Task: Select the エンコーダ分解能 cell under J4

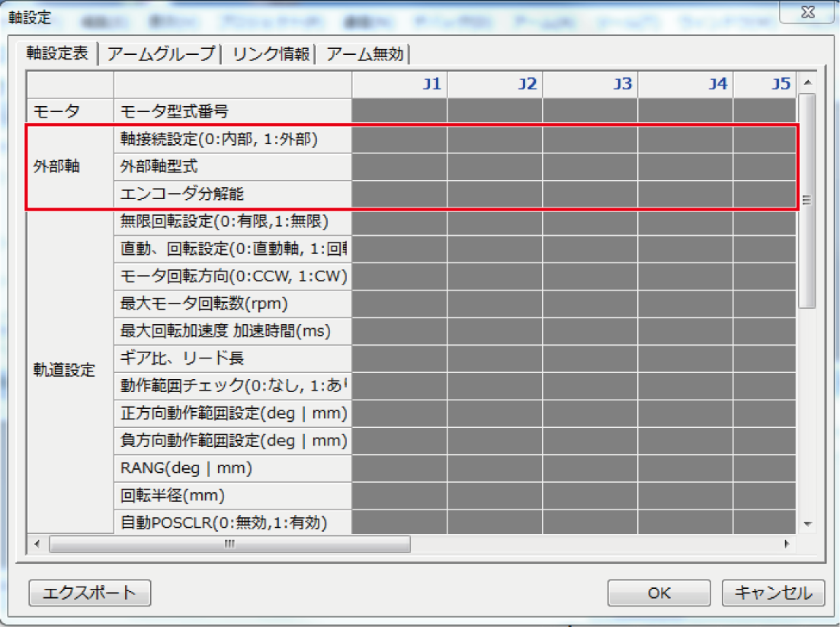Action: coord(686,195)
